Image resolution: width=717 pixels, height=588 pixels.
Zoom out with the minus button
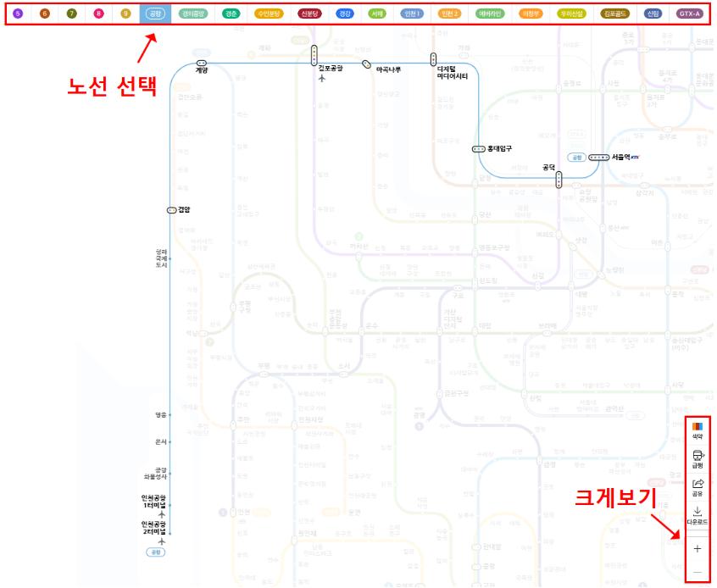(698, 574)
